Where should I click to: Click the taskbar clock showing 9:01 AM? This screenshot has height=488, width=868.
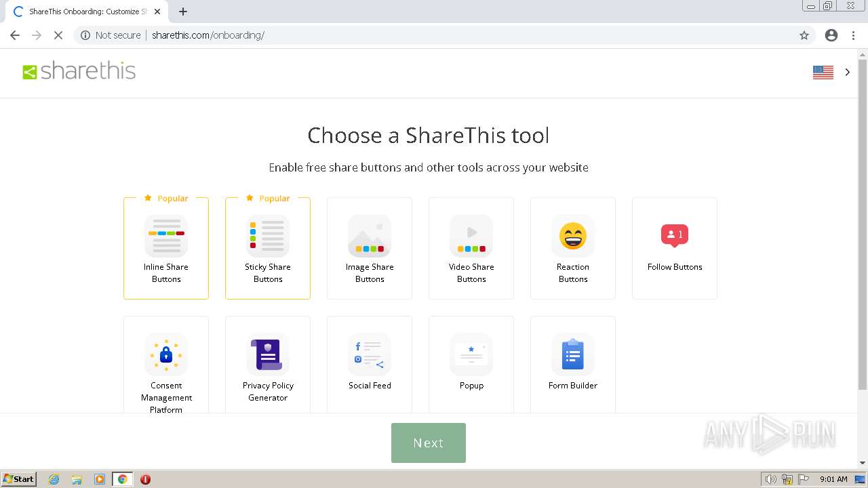833,479
